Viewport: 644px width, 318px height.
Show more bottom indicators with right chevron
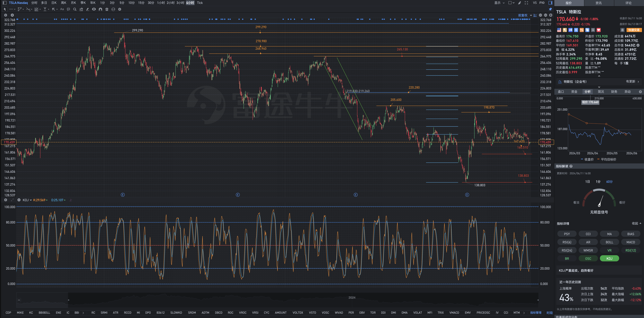click(x=524, y=313)
